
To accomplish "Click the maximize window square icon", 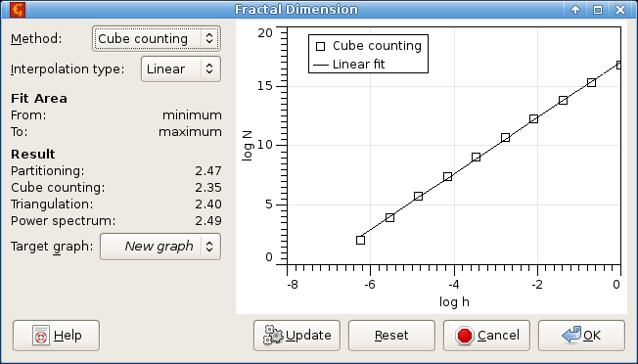I will [597, 10].
